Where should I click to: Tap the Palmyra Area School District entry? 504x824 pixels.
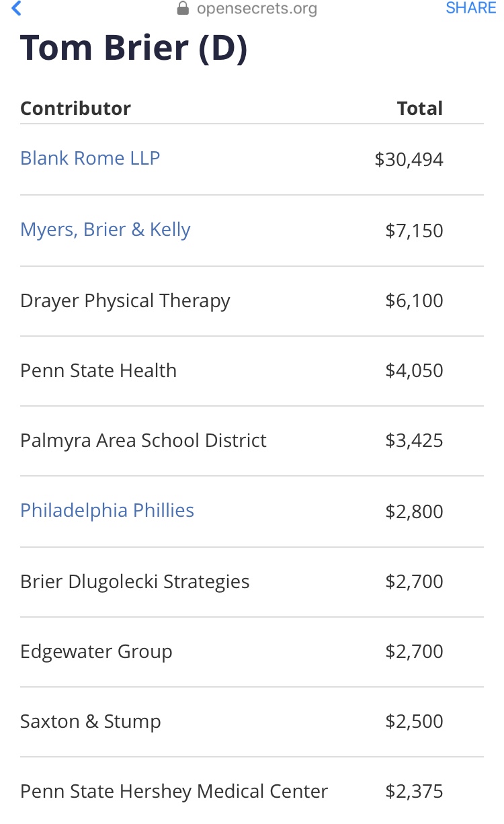tap(143, 441)
